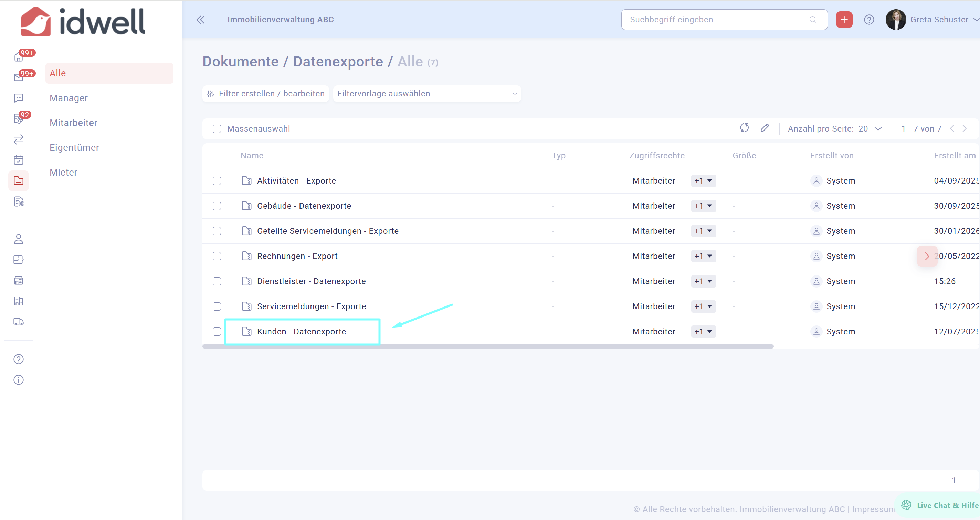
Task: Open the delivery truck sidebar icon
Action: click(18, 322)
